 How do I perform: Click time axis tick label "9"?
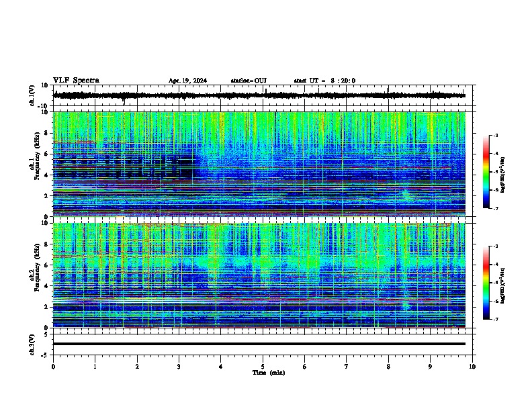pyautogui.click(x=430, y=367)
